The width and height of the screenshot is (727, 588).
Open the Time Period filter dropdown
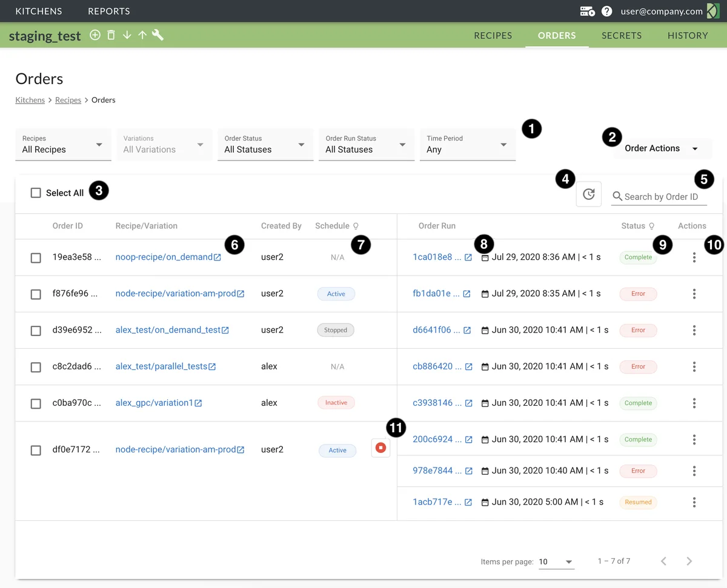(x=467, y=145)
